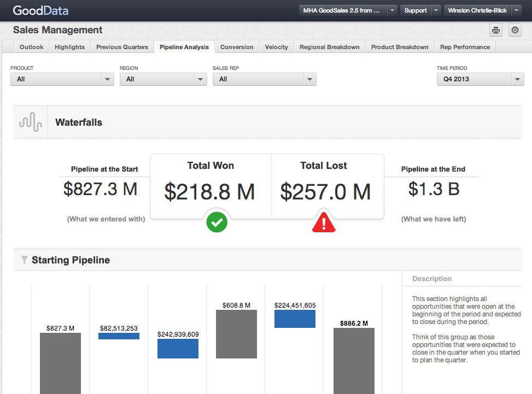Switch to the Rep Performance tab
Screen dimensions: 532x394
(x=465, y=47)
